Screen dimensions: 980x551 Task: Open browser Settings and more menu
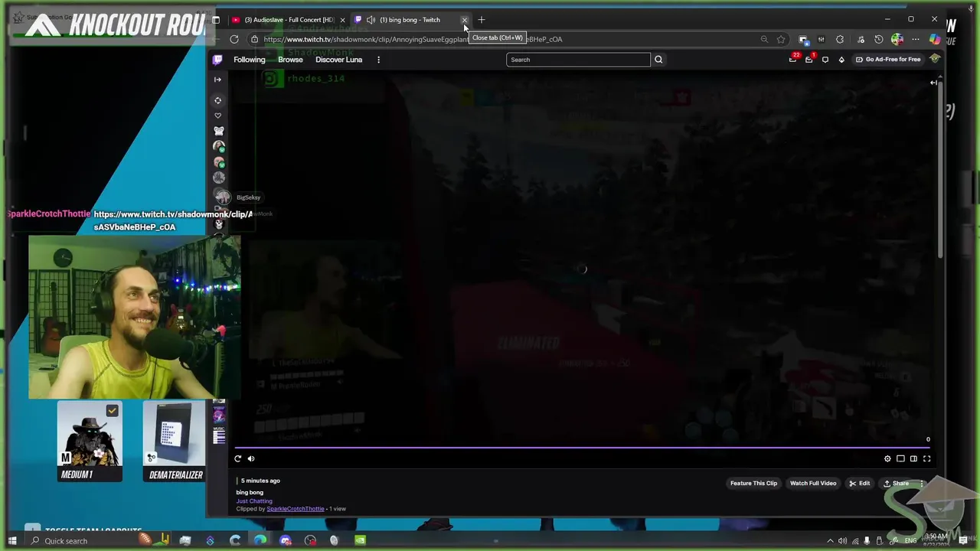[x=916, y=39]
